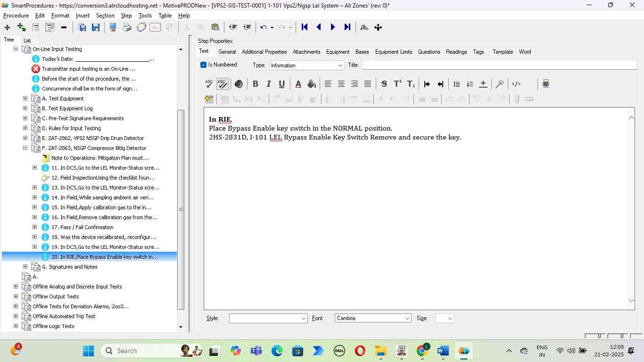The image size is (644, 362).
Task: Click the print procedure icon in main toolbar
Action: [x=127, y=27]
